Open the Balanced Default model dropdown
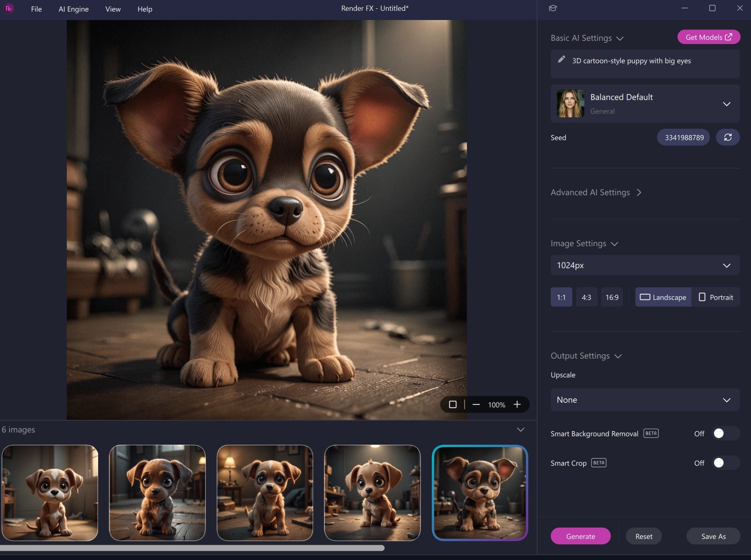Image resolution: width=751 pixels, height=560 pixels. [727, 104]
